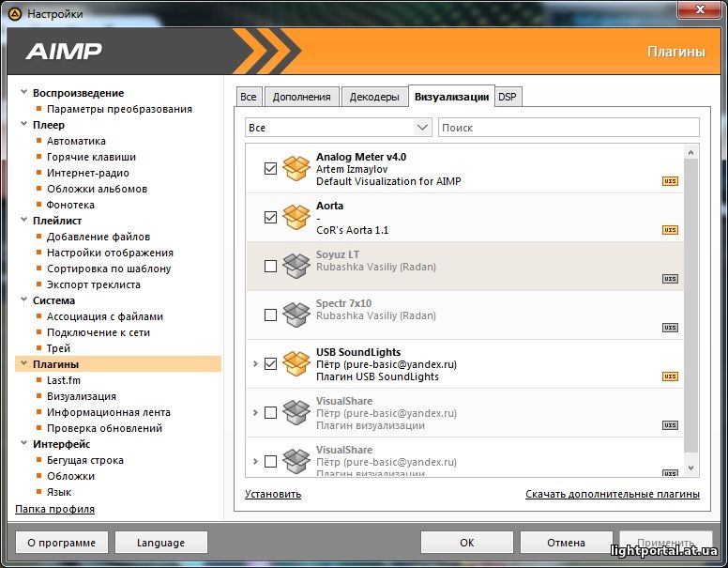Open Добавление файлов settings

(x=99, y=237)
